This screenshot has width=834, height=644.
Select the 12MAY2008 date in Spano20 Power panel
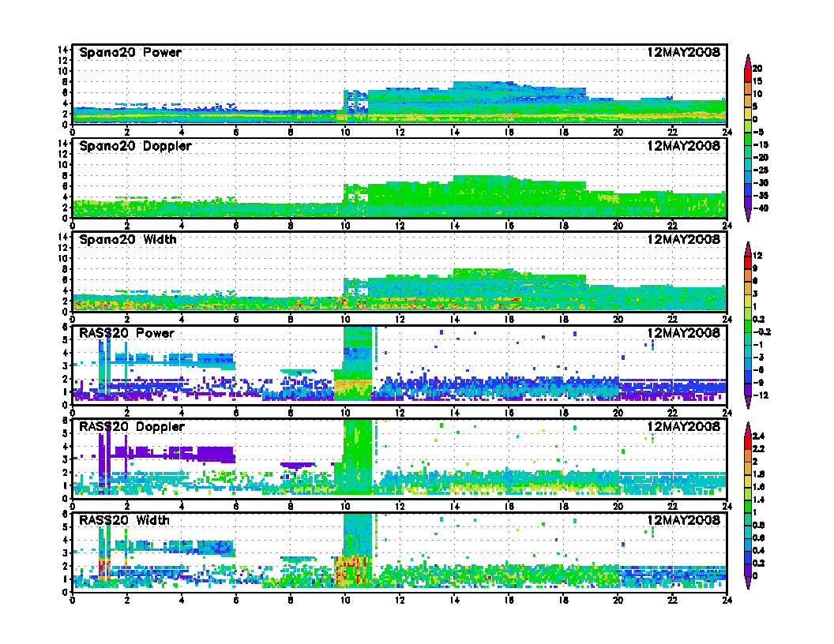[x=683, y=52]
